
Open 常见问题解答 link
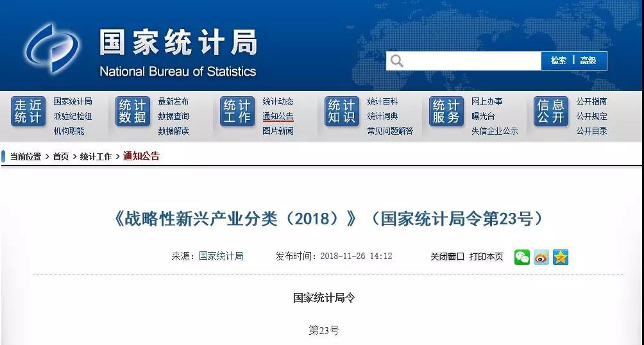click(x=390, y=131)
